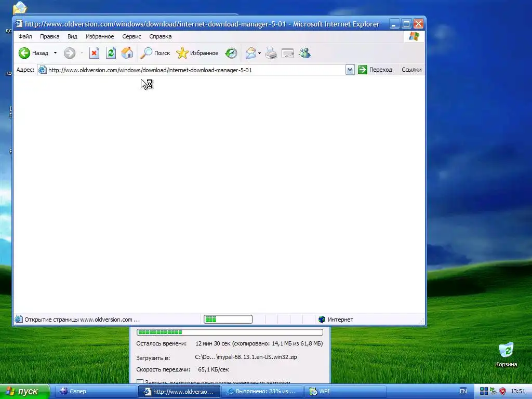Stop loading with the red X icon
532x399 pixels.
94,53
